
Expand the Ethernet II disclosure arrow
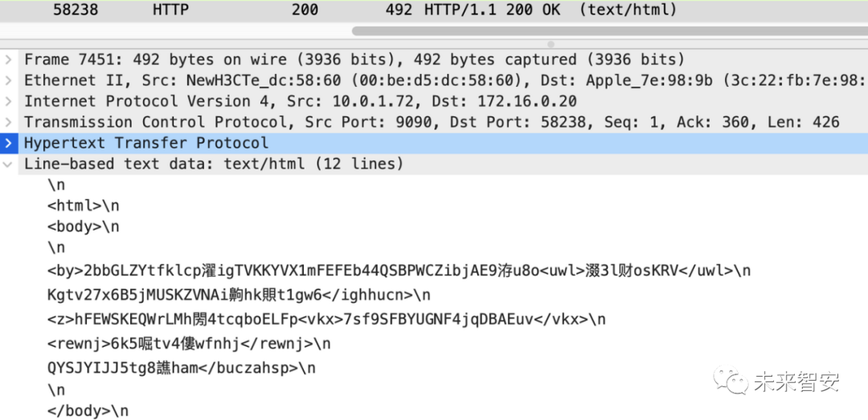(7, 81)
